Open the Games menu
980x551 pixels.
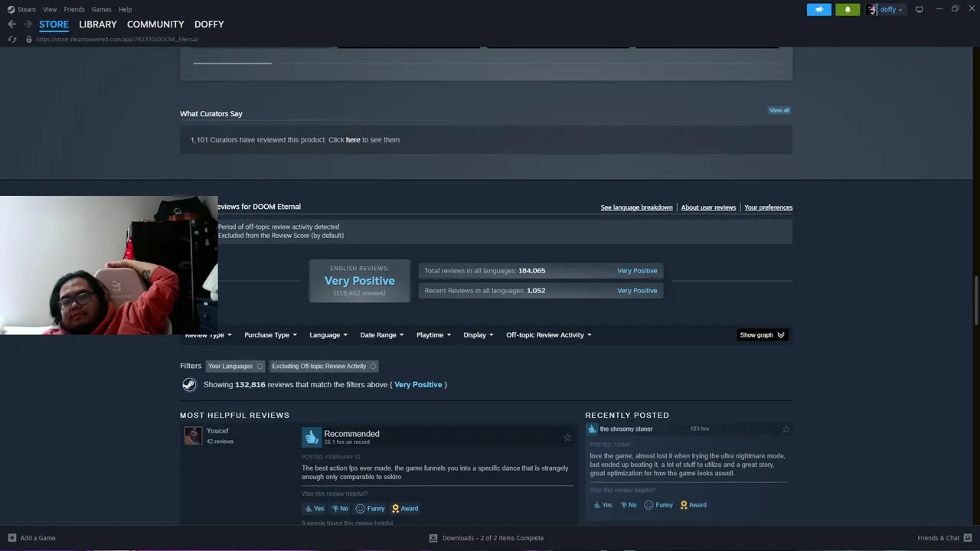coord(101,9)
